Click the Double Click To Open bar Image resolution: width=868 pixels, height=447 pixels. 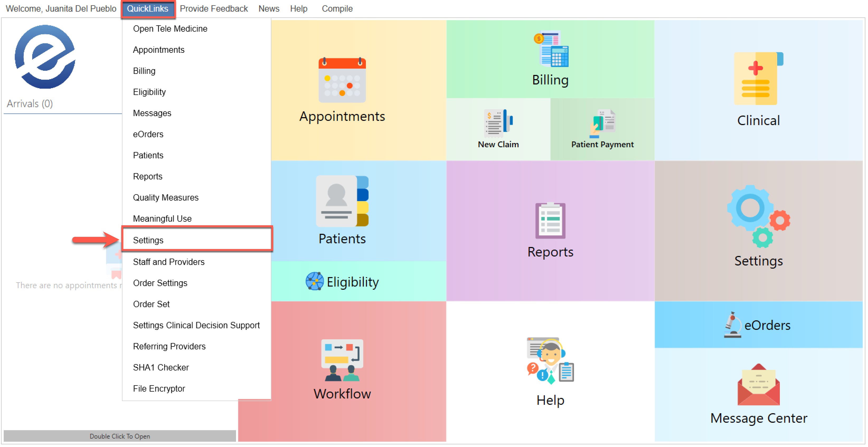coord(120,436)
